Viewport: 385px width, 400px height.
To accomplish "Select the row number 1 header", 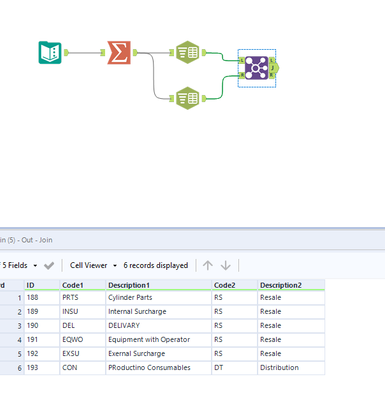I will coord(12,298).
